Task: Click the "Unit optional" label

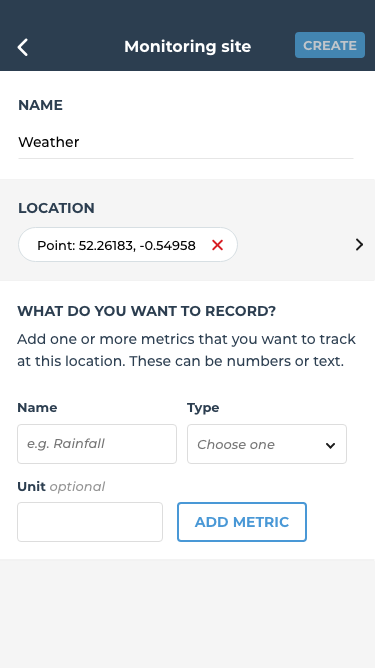Action: 61,487
